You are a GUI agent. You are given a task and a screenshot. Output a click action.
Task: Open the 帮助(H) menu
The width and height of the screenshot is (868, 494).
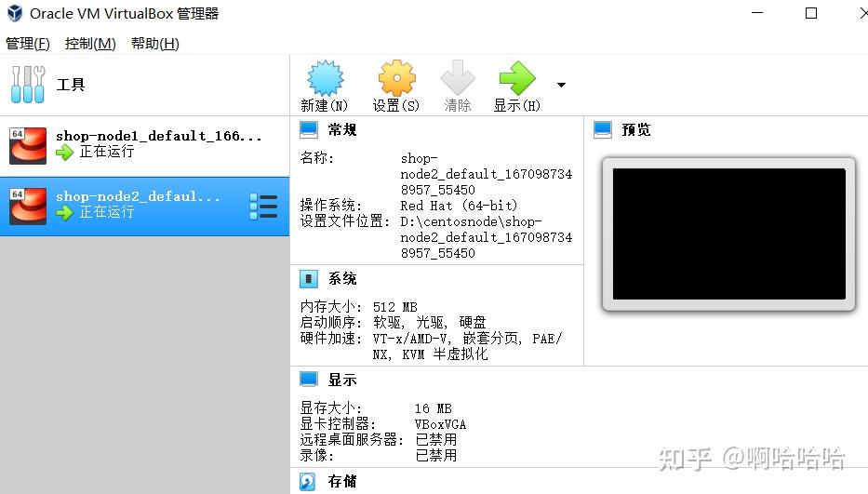point(155,43)
